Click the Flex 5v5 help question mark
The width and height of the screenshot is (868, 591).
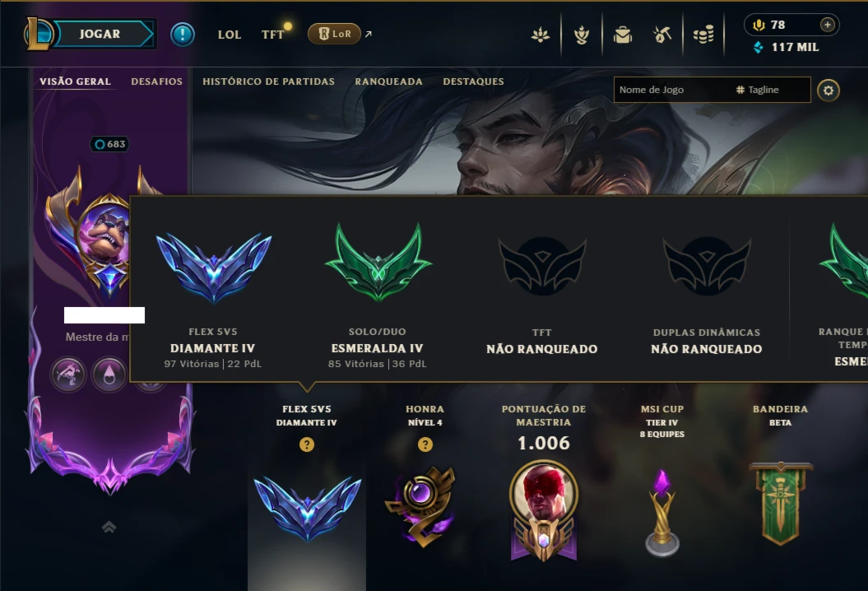(307, 444)
